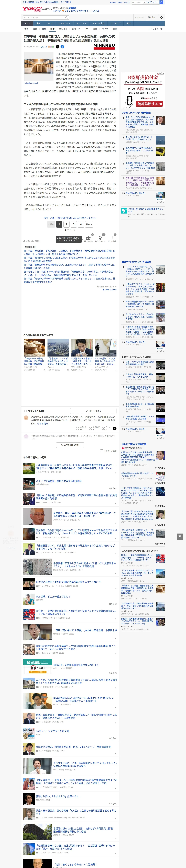Image resolution: width=186 pixels, height=868 pixels.
Task: Click みんかぶマガジン source link below article
Action: click(109, 289)
